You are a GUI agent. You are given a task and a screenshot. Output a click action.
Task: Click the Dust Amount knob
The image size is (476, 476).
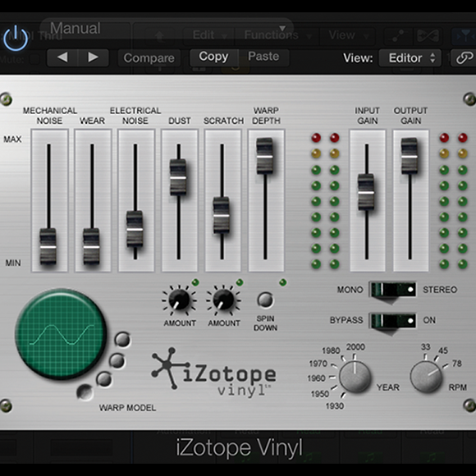point(179,300)
